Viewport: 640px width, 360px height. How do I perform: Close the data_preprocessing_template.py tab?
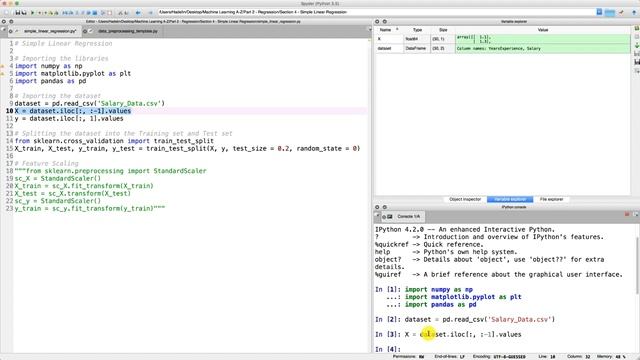click(x=85, y=31)
